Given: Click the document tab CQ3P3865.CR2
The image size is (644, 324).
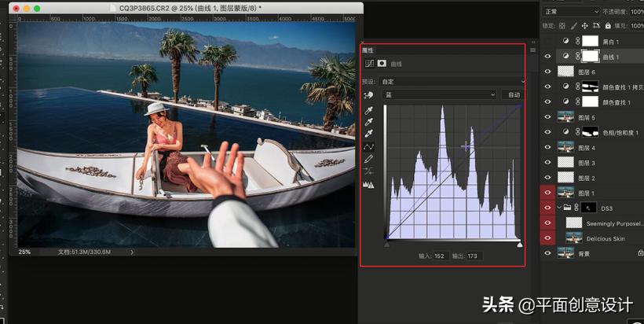Looking at the screenshot, I should click(x=190, y=8).
